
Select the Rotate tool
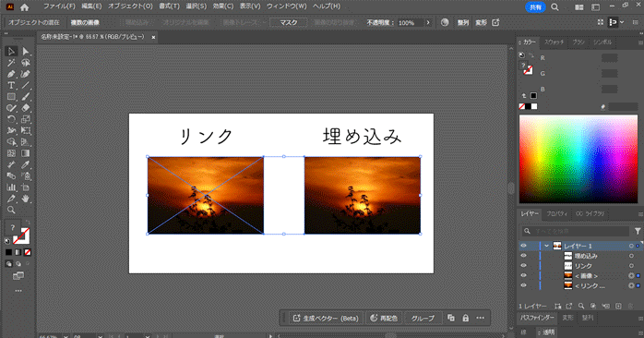click(11, 119)
